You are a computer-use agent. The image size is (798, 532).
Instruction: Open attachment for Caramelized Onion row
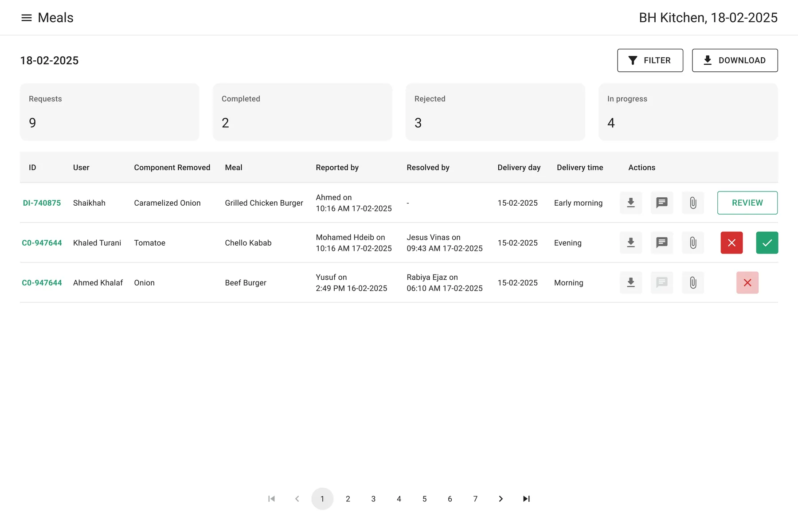pyautogui.click(x=693, y=203)
